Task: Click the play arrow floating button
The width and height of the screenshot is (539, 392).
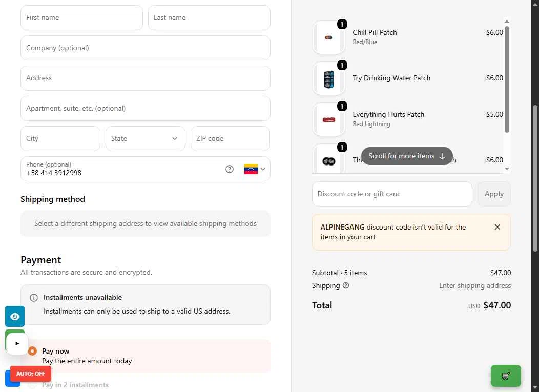Action: click(17, 343)
